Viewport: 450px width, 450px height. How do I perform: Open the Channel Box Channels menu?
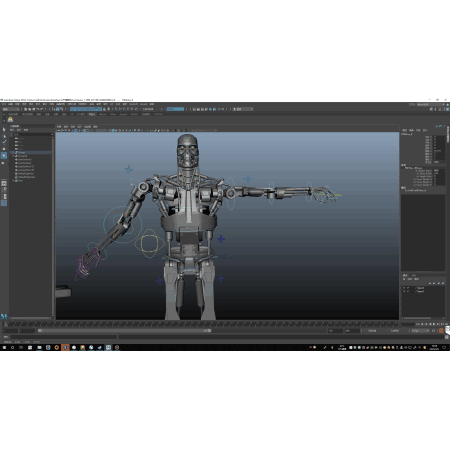pos(404,130)
